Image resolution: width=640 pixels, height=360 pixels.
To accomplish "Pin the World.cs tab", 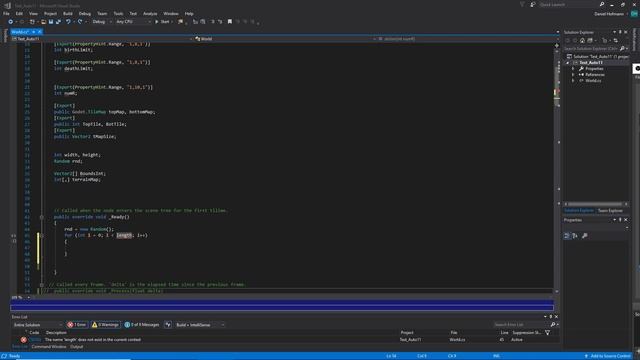I will pos(33,32).
